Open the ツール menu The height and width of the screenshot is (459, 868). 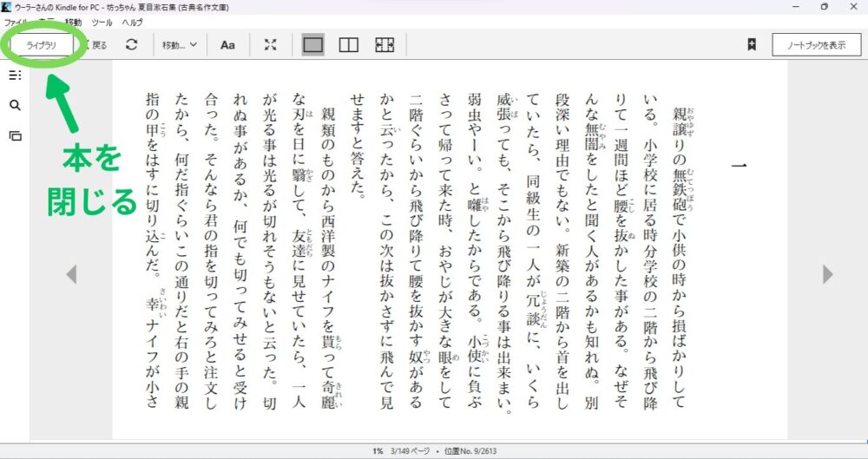[102, 22]
